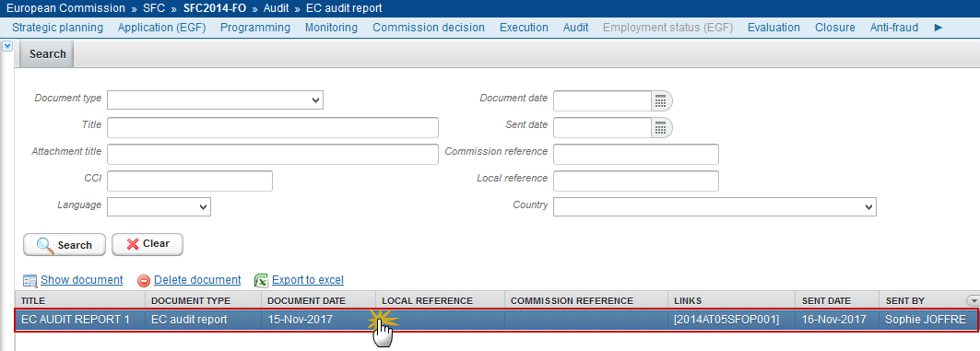Viewport: 980px width, 351px height.
Task: Sort by SENT BY column header
Action: pyautogui.click(x=923, y=300)
